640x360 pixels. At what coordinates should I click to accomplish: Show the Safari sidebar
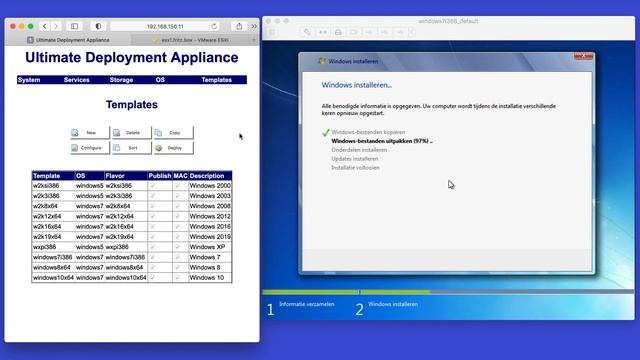pos(74,26)
